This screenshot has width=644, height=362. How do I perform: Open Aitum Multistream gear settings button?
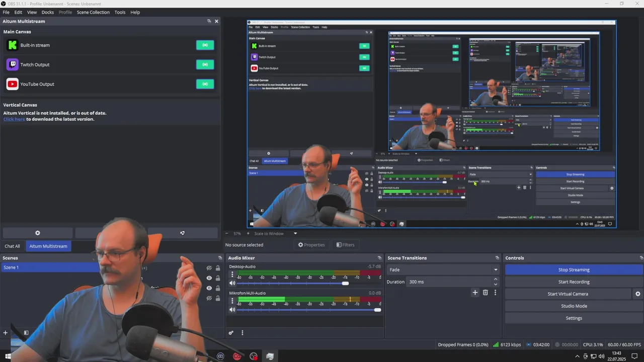pos(38,233)
